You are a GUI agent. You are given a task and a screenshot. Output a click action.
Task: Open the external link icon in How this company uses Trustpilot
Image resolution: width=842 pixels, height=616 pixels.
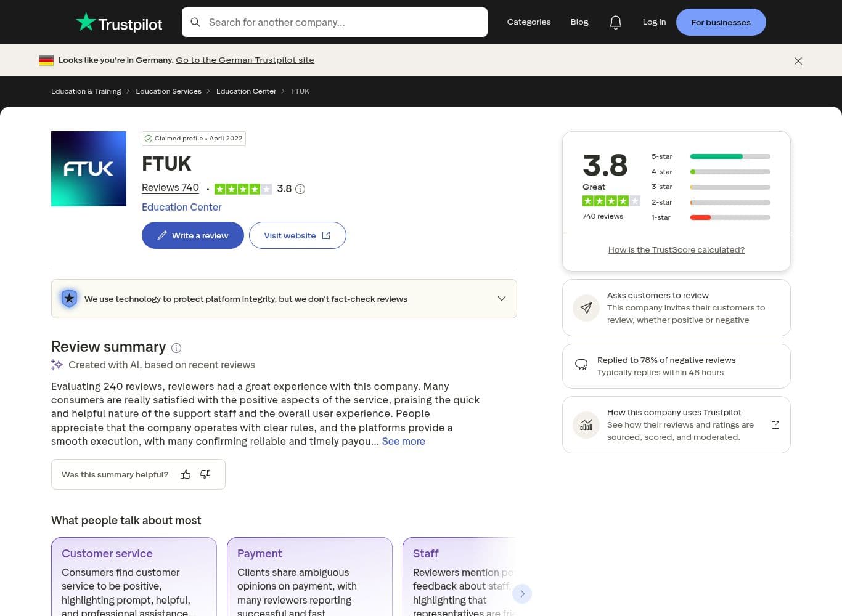(x=775, y=425)
